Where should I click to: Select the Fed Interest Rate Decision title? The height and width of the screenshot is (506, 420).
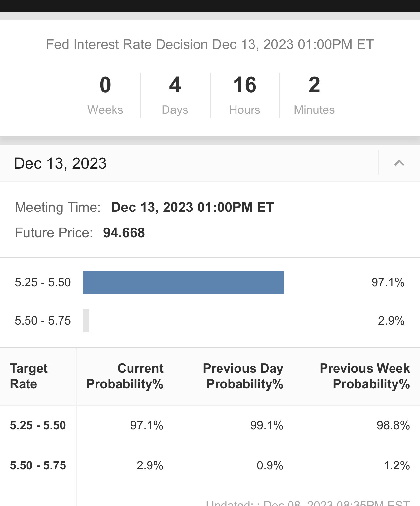click(x=210, y=44)
